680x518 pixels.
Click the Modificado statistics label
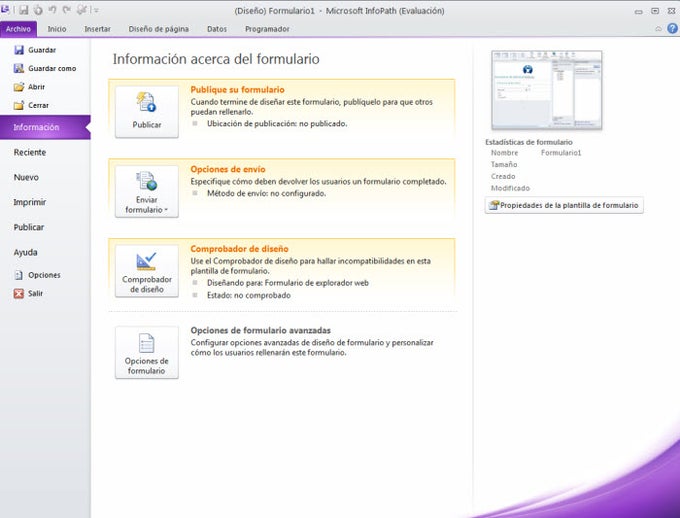click(x=510, y=188)
